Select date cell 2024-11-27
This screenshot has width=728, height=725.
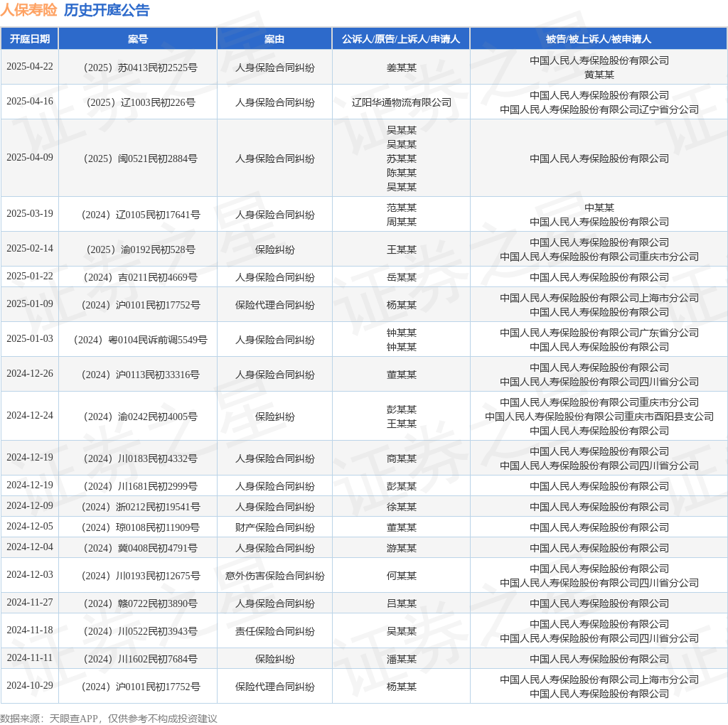pyautogui.click(x=30, y=603)
